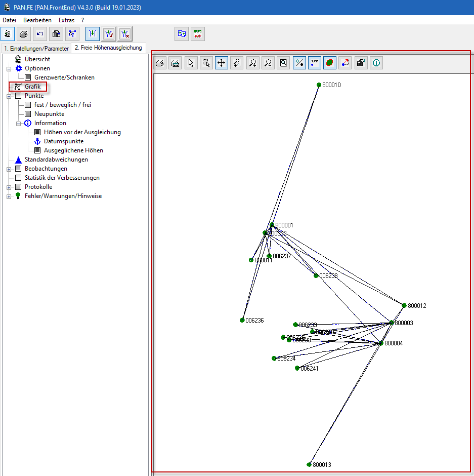Viewport: 474px width, 476px height.
Task: Select Ausgeglichene Höhen in the tree
Action: pos(73,150)
